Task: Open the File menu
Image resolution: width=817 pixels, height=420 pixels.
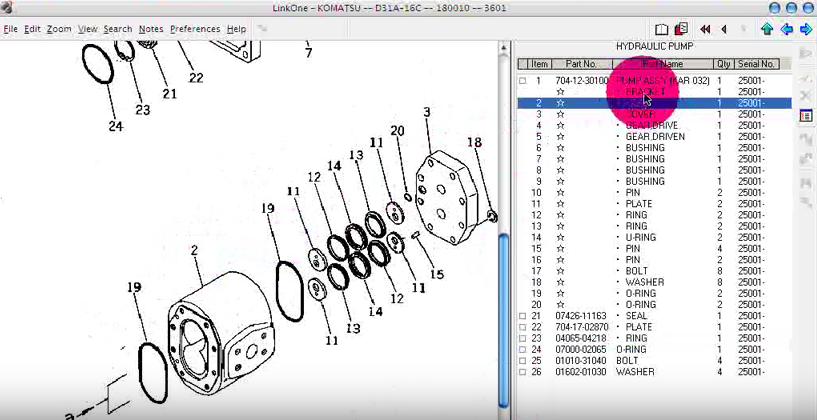Action: point(10,29)
